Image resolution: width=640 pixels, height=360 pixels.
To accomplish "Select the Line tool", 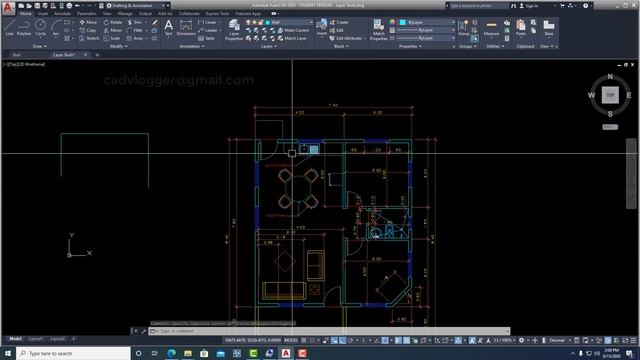I will tap(9, 28).
